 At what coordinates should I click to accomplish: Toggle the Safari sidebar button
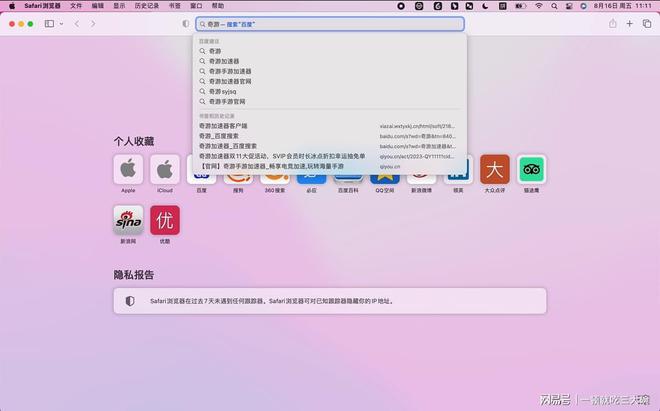tap(49, 24)
